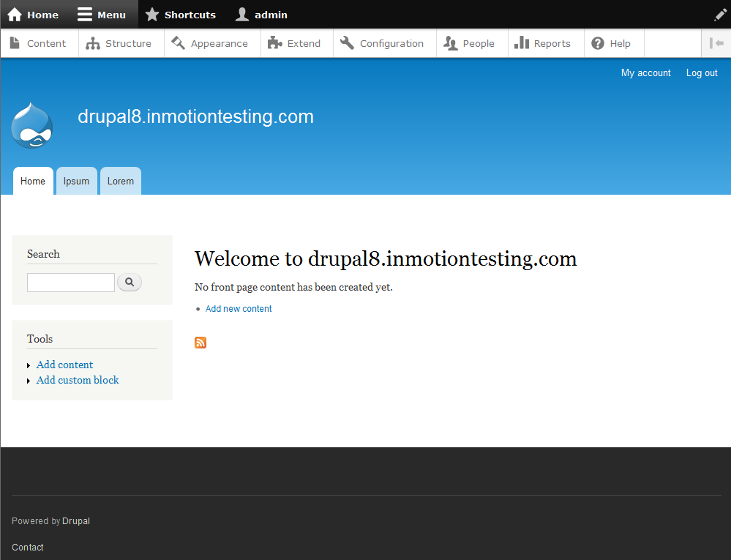731x560 pixels.
Task: Click the Log out link
Action: pyautogui.click(x=702, y=73)
